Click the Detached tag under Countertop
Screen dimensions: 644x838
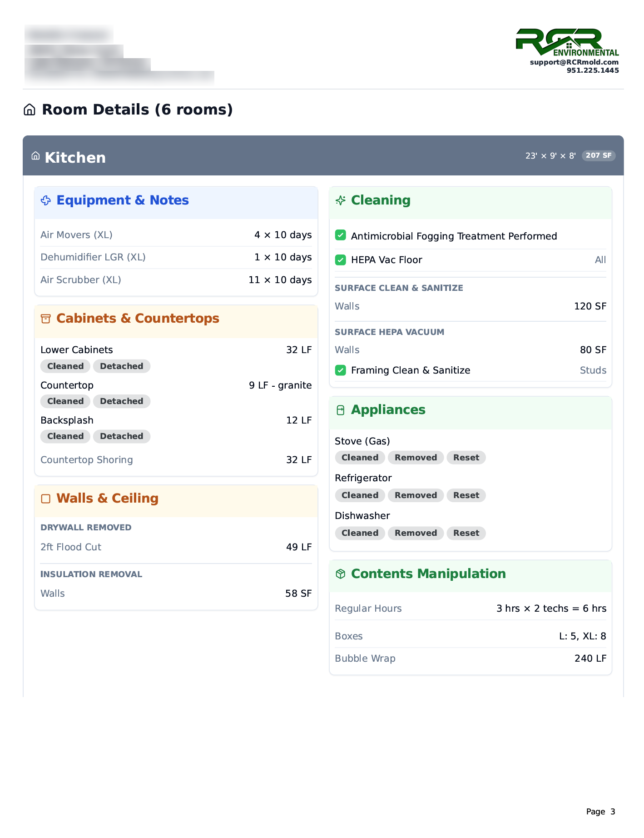click(122, 401)
